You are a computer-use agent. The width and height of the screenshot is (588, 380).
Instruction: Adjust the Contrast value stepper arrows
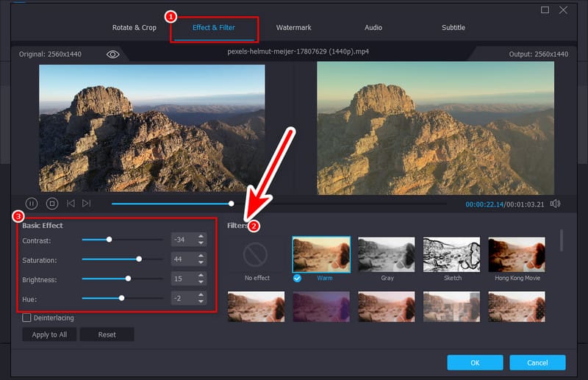point(201,240)
